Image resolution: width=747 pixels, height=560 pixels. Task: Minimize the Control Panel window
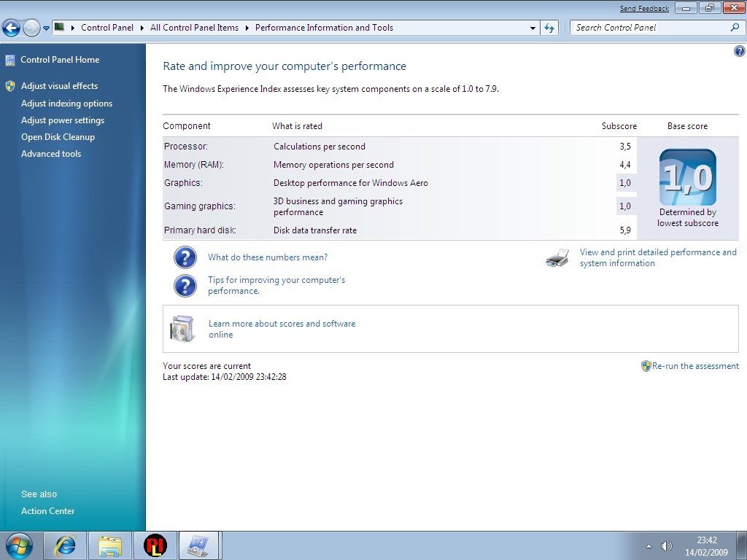(x=686, y=8)
